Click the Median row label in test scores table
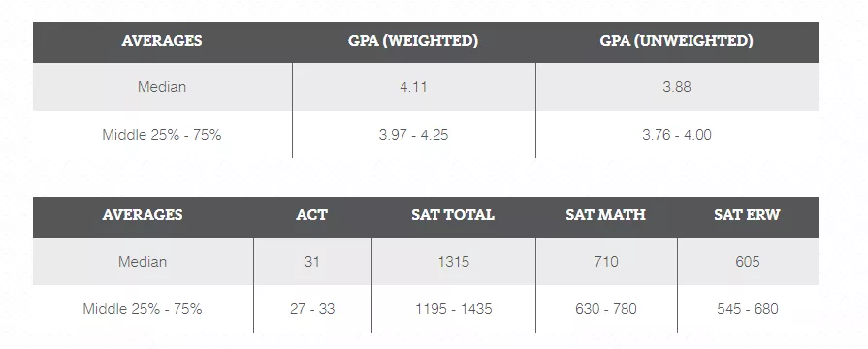868x349 pixels. (143, 262)
